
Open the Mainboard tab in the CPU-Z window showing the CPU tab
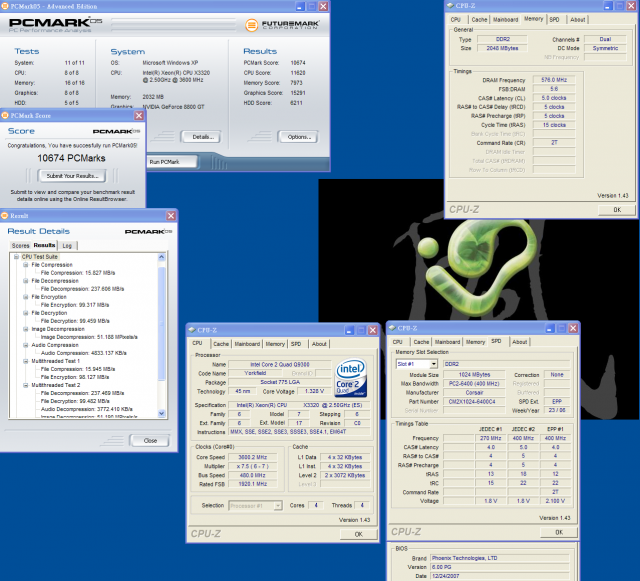click(247, 344)
